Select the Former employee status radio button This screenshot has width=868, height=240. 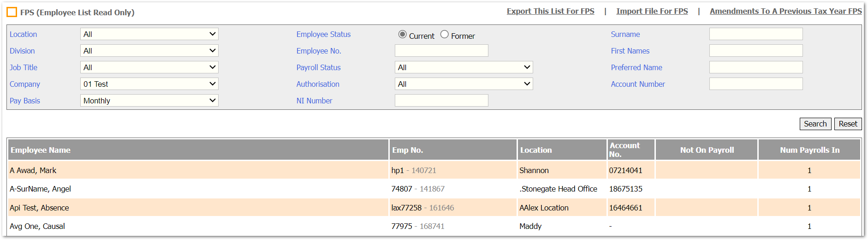coord(445,35)
